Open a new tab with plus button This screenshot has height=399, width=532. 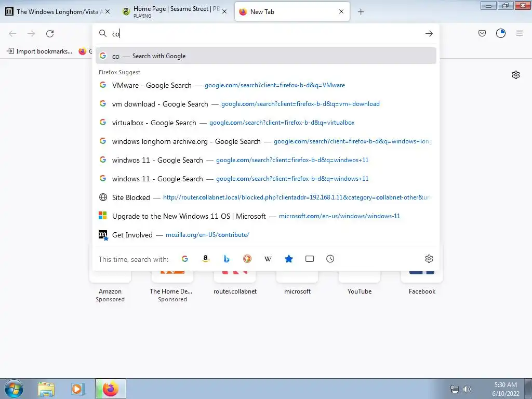[361, 12]
